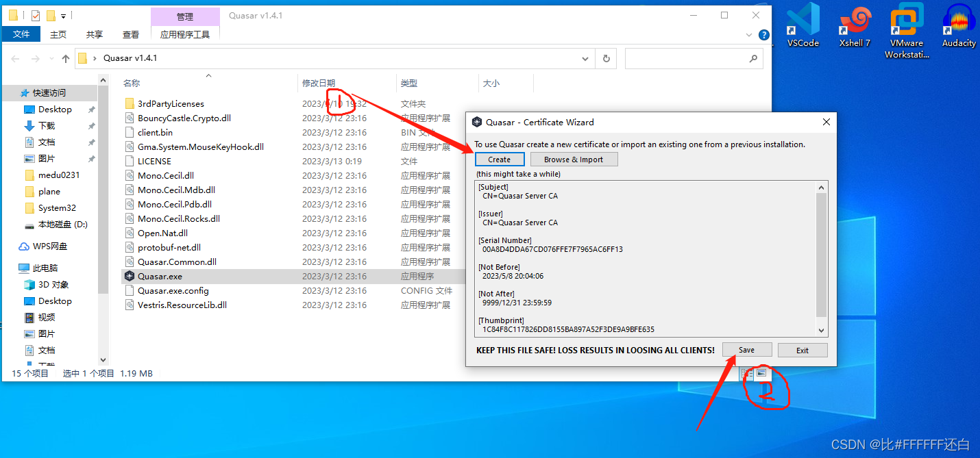980x458 pixels.
Task: Click the Quasar logo in wizard title bar
Action: [477, 122]
